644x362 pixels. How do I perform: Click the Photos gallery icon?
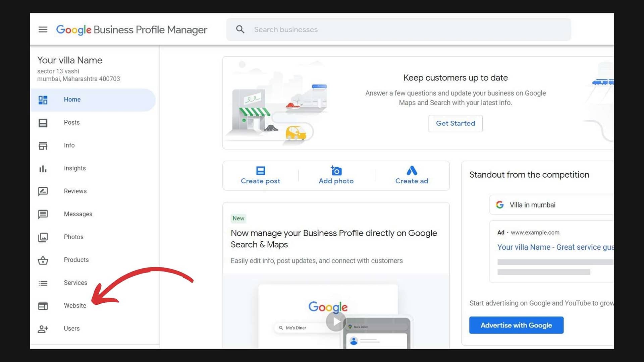43,237
